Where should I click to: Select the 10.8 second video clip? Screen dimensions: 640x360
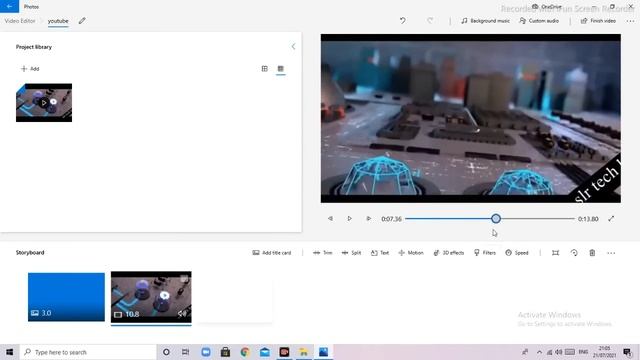pos(151,297)
